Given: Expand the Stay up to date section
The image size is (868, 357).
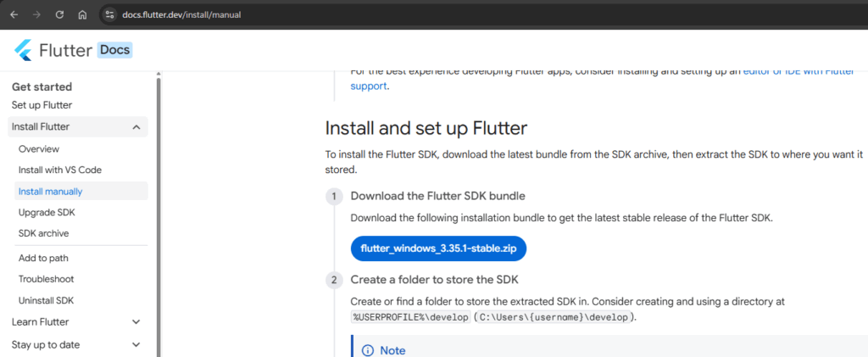Looking at the screenshot, I should point(136,345).
